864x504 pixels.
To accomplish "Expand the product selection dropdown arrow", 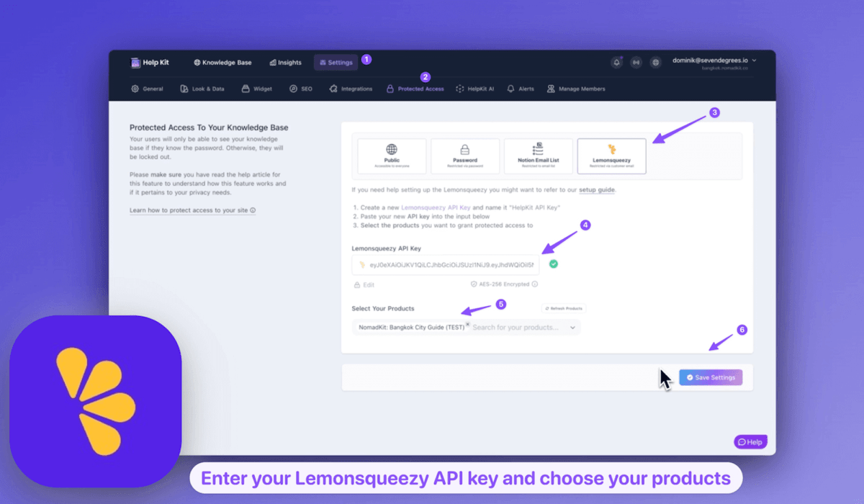I will [572, 328].
